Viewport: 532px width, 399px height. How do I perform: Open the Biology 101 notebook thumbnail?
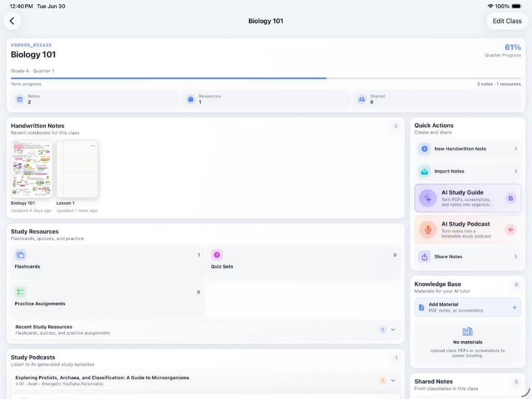32,169
